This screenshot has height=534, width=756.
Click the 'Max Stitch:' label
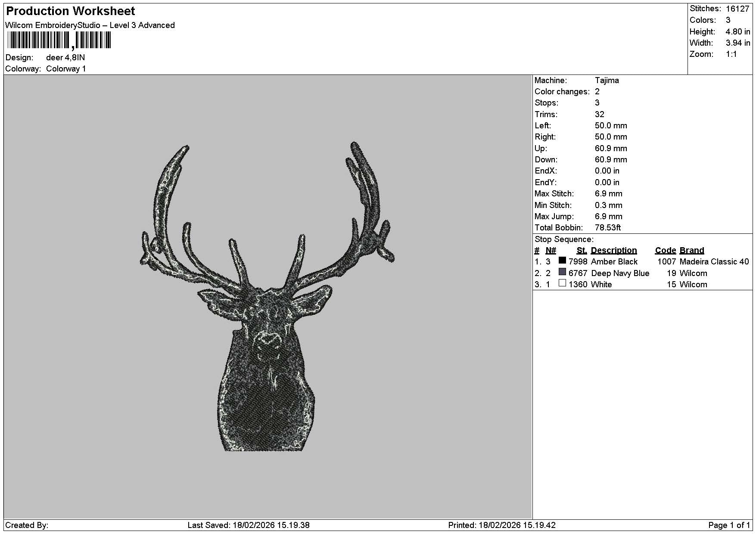click(x=554, y=194)
